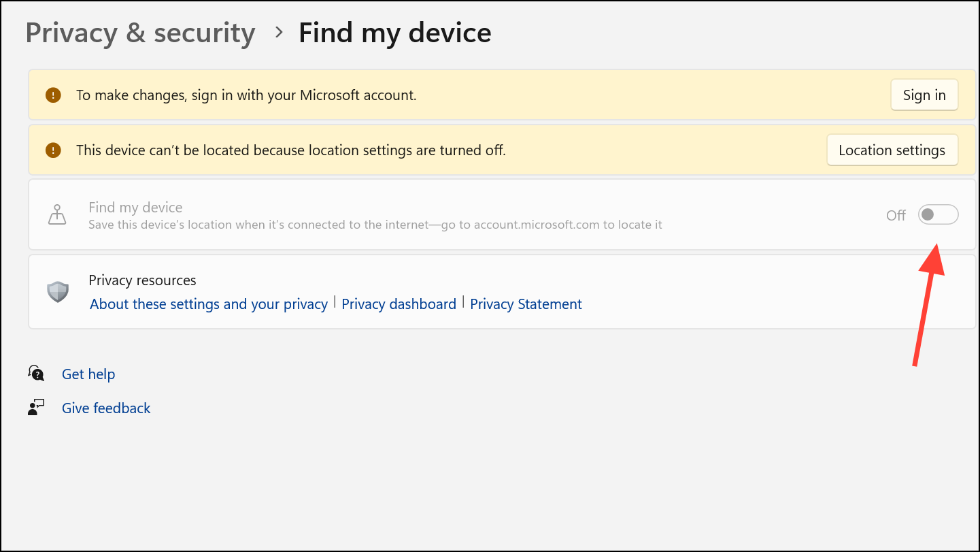The width and height of the screenshot is (980, 552).
Task: Click the Privacy resources shield icon
Action: [x=58, y=292]
